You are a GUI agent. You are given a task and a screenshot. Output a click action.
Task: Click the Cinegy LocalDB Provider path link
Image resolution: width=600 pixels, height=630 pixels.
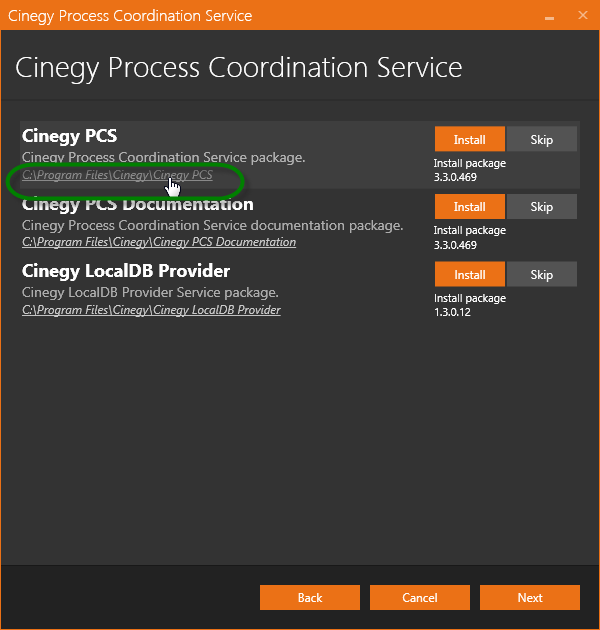pos(152,310)
